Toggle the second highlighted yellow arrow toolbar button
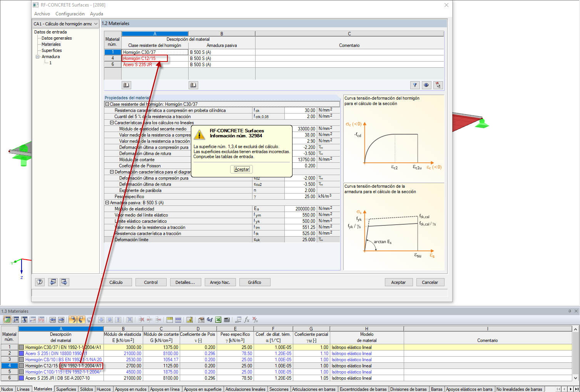 click(x=81, y=320)
